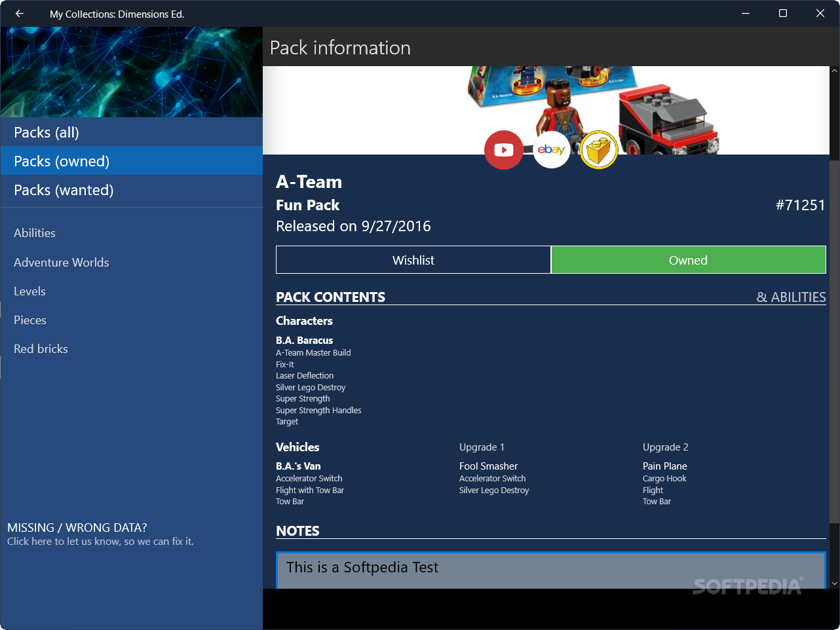Viewport: 840px width, 630px height.
Task: Click vehicle name B.A.'s Van
Action: click(298, 466)
